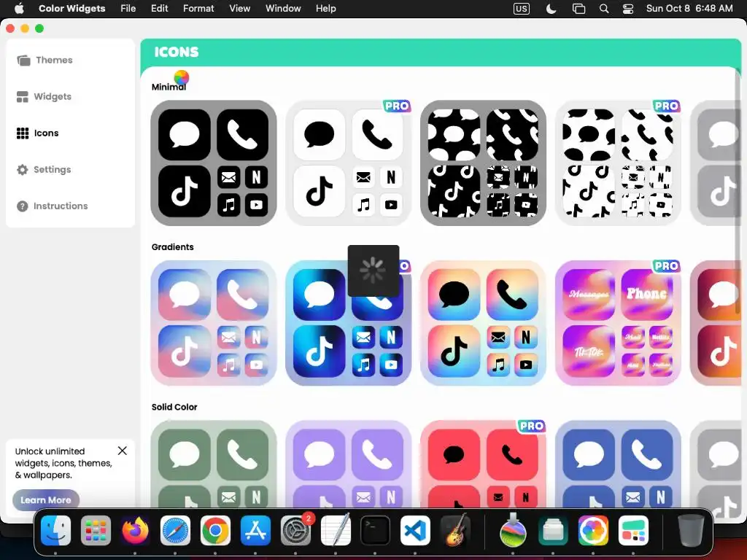Launch Finder from the Dock
Image resolution: width=747 pixels, height=560 pixels.
(x=55, y=531)
